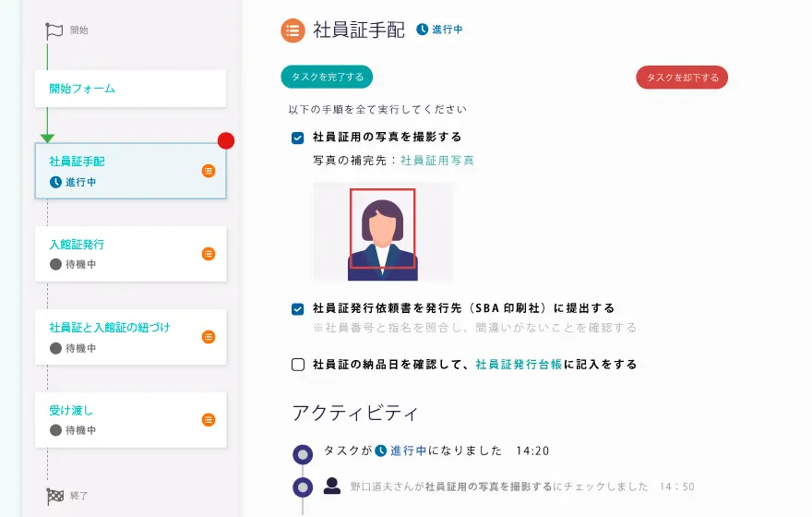812x517 pixels.
Task: Click the orange list icon on 社員証と入館証の紐づけ card
Action: click(x=209, y=337)
